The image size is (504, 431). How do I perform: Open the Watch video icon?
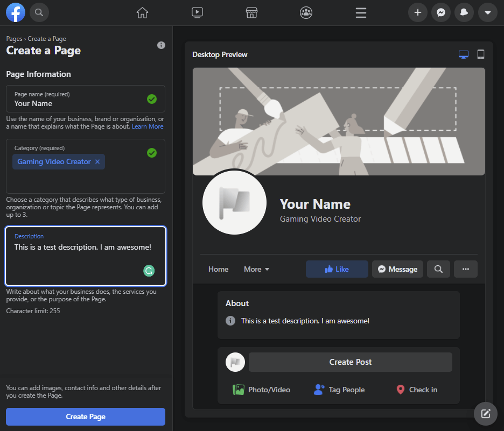click(197, 12)
